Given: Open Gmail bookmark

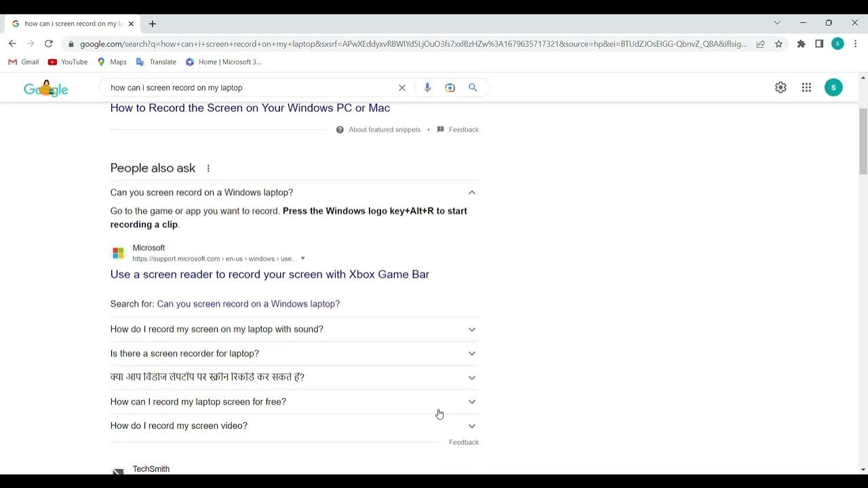Looking at the screenshot, I should (23, 62).
